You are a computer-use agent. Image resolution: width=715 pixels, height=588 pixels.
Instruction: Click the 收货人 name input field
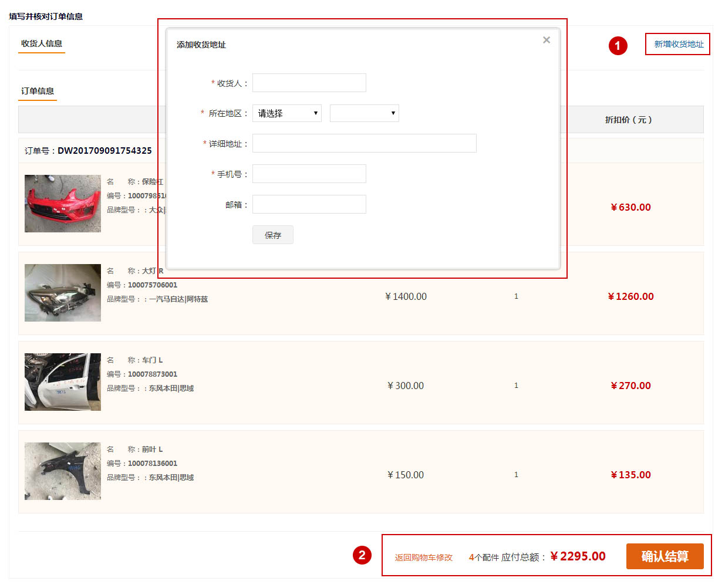309,83
